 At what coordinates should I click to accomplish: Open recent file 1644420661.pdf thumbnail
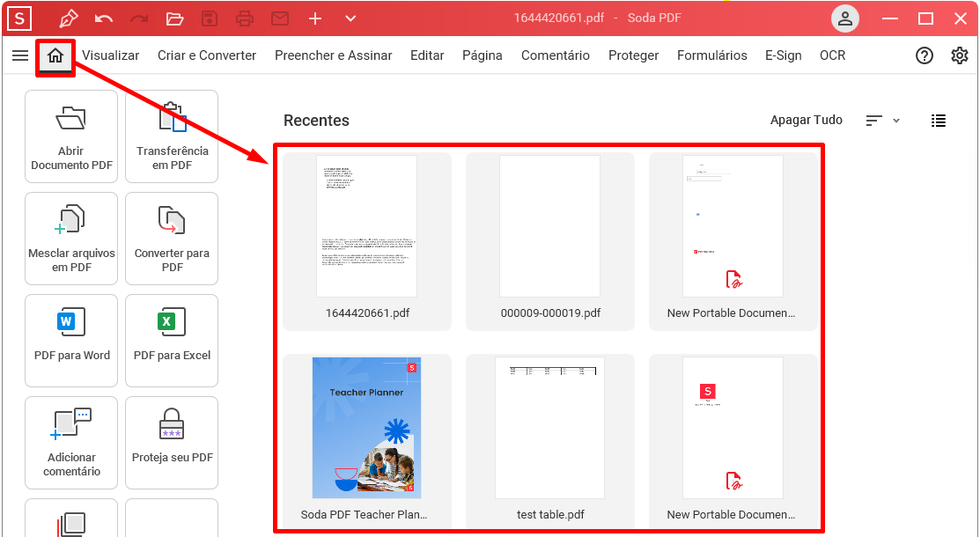click(367, 226)
